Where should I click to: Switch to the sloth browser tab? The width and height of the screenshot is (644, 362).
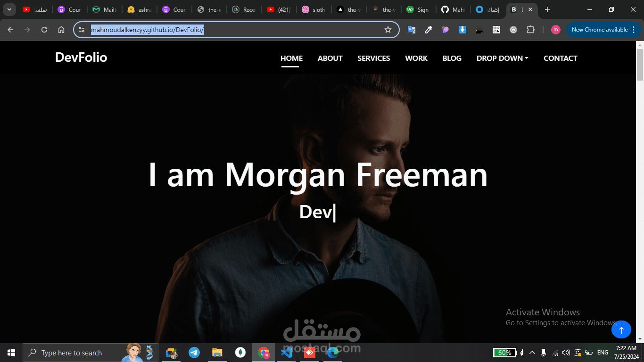click(x=314, y=9)
